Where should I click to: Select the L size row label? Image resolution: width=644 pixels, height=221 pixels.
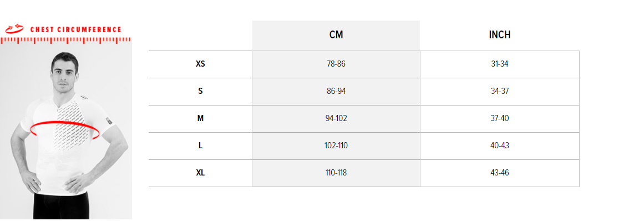click(x=200, y=146)
